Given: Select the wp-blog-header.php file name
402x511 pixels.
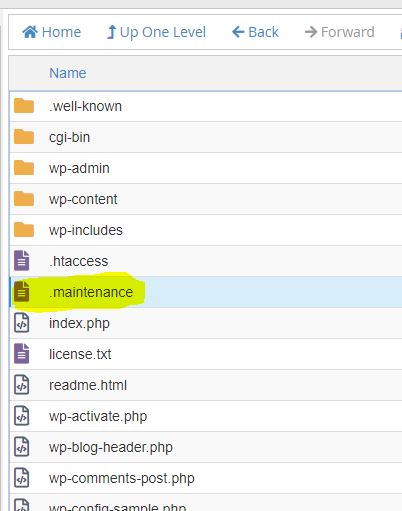Looking at the screenshot, I should pos(111,448).
